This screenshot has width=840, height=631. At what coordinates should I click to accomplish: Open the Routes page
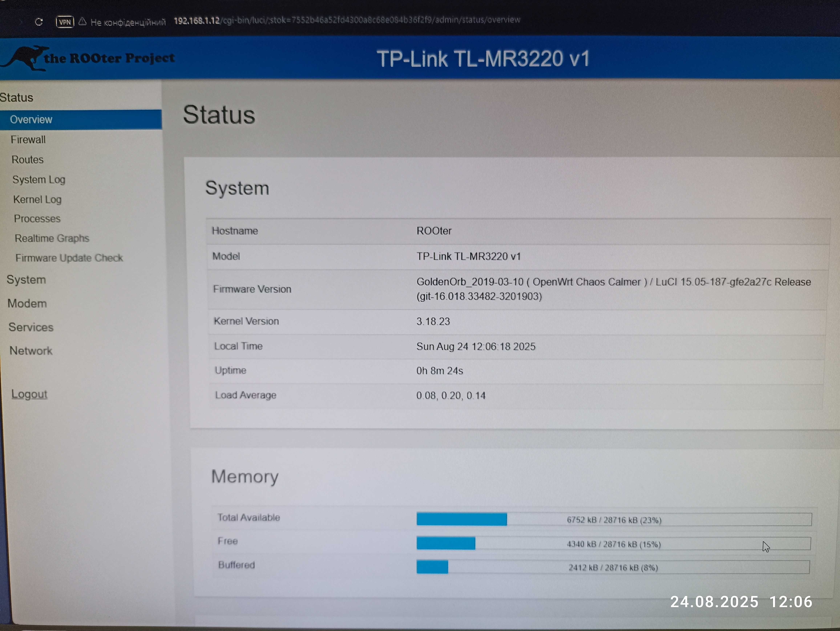coord(27,160)
